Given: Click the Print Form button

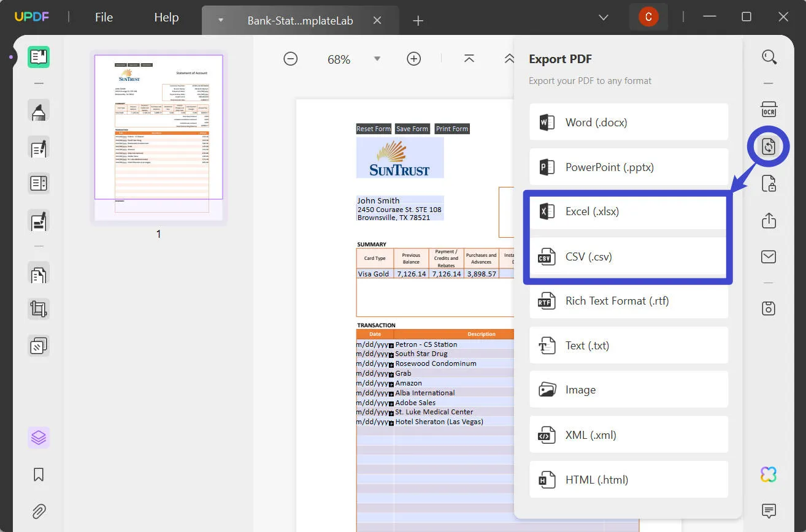Looking at the screenshot, I should [x=452, y=129].
